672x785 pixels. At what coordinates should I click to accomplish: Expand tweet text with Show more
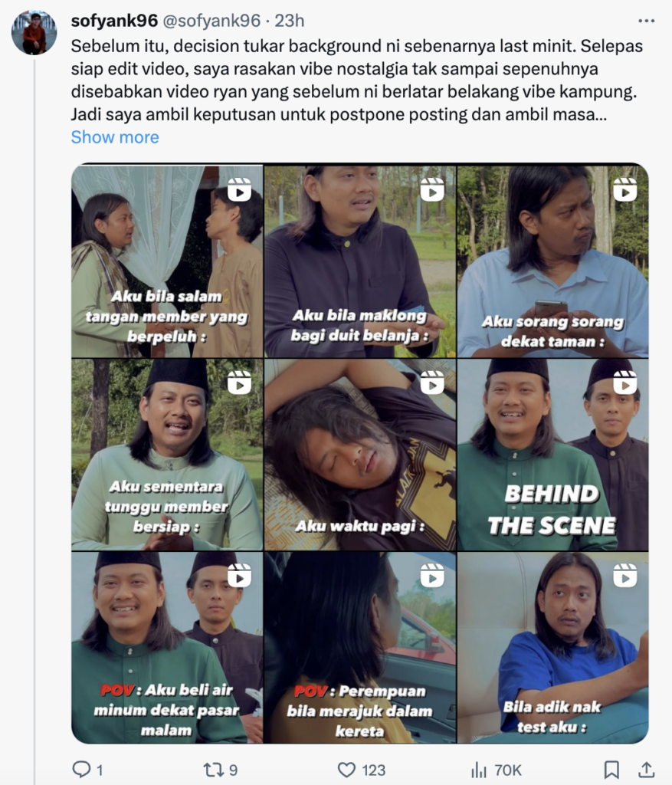click(x=115, y=136)
